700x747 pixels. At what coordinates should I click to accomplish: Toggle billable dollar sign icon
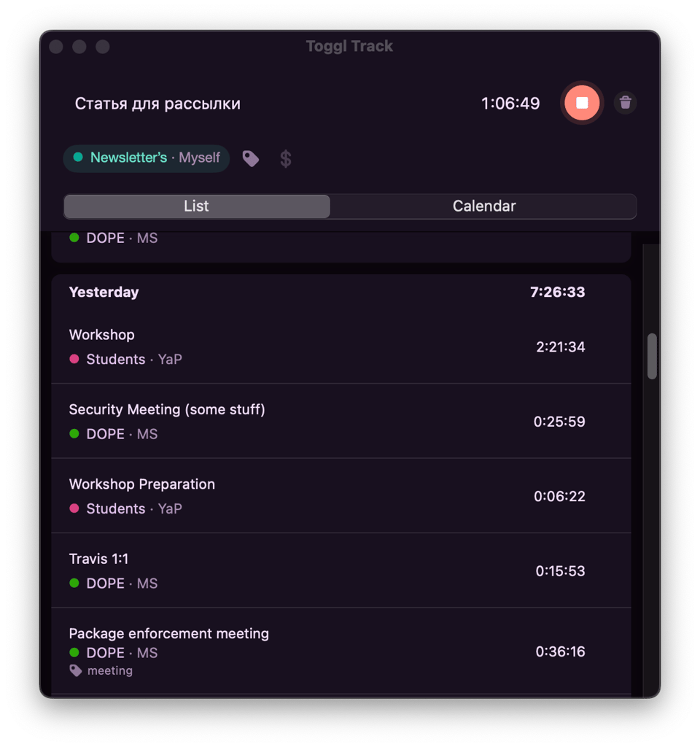286,158
